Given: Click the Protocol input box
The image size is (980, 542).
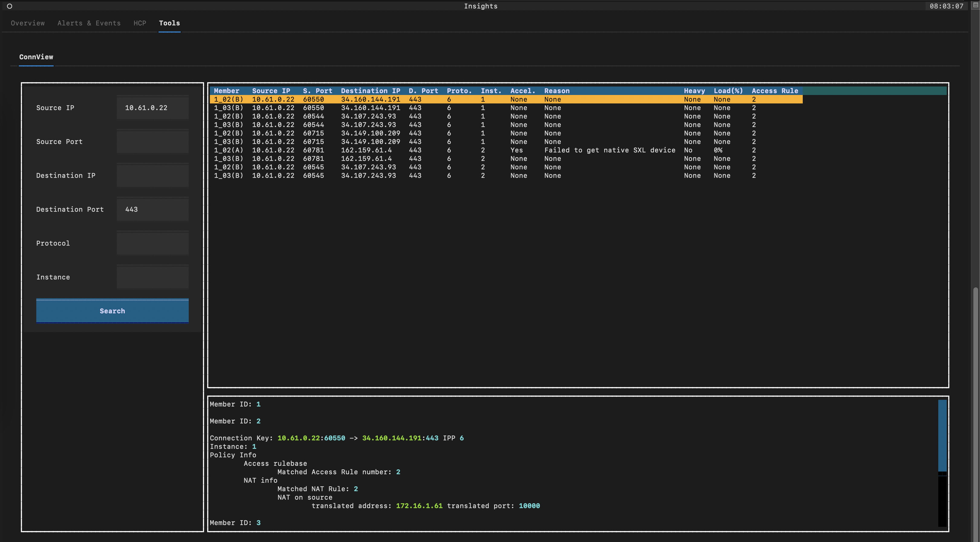Looking at the screenshot, I should [x=152, y=243].
